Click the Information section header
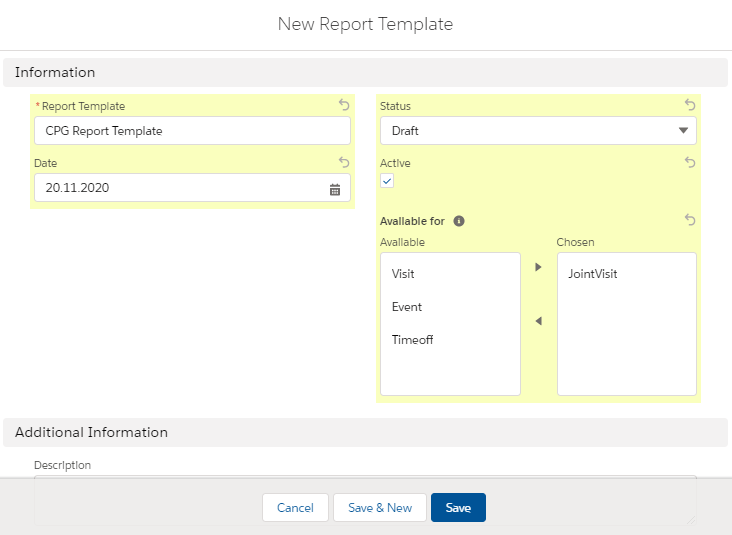Screen dimensions: 732x535 366,72
